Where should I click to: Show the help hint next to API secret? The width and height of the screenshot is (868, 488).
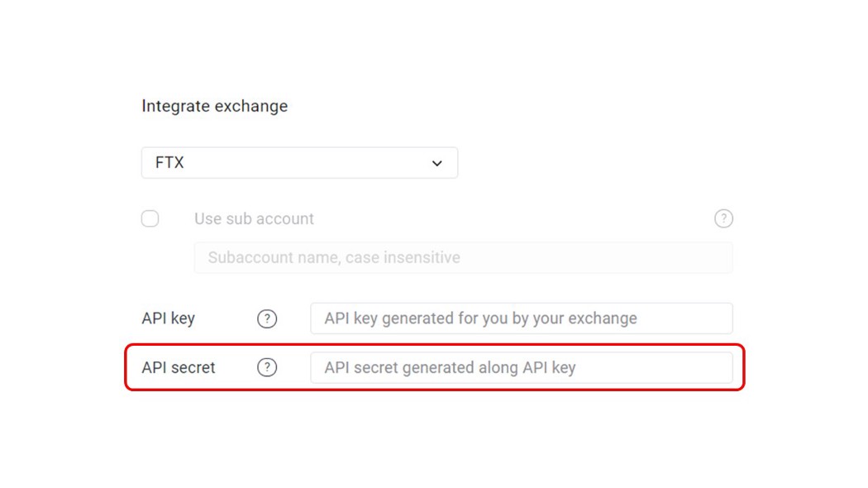point(267,367)
